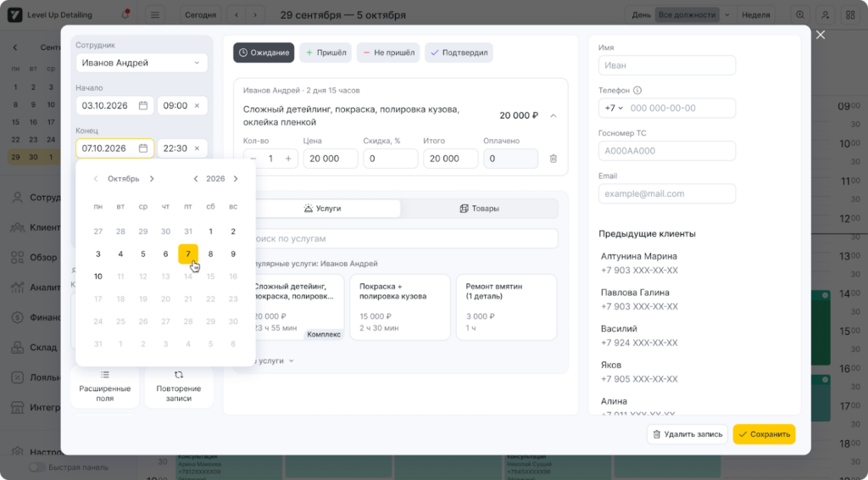Image resolution: width=868 pixels, height=480 pixels.
Task: Clear the 09:00 start time with the x icon
Action: point(197,106)
